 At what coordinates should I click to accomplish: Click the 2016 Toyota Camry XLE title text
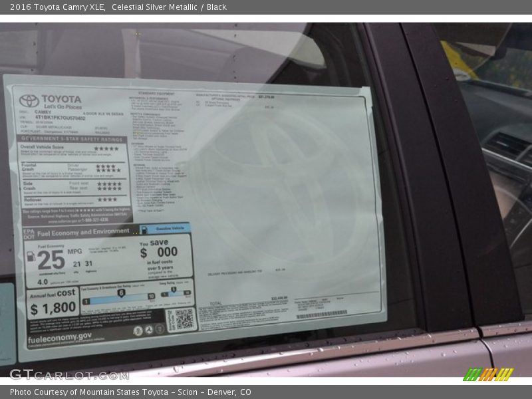pyautogui.click(x=56, y=7)
